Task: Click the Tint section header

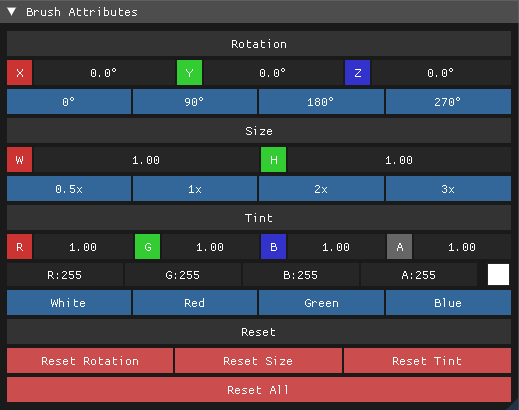Action: point(259,218)
